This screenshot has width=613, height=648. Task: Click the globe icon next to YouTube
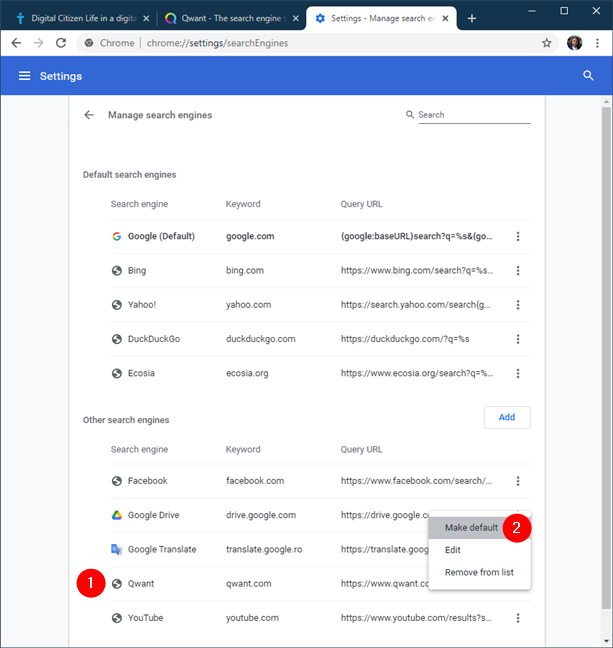[117, 618]
